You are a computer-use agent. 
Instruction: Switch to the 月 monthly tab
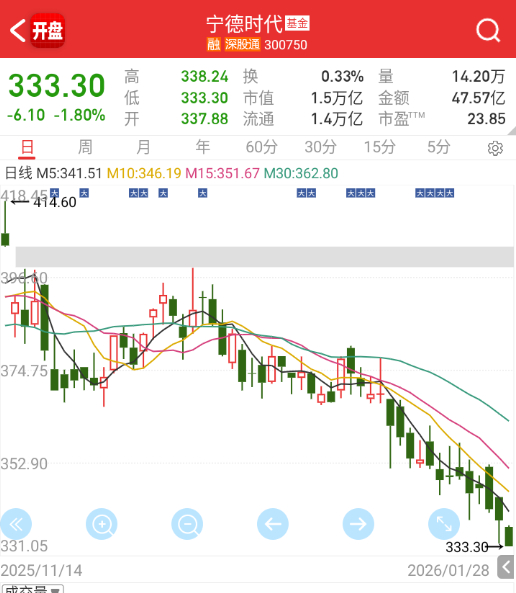click(x=143, y=147)
